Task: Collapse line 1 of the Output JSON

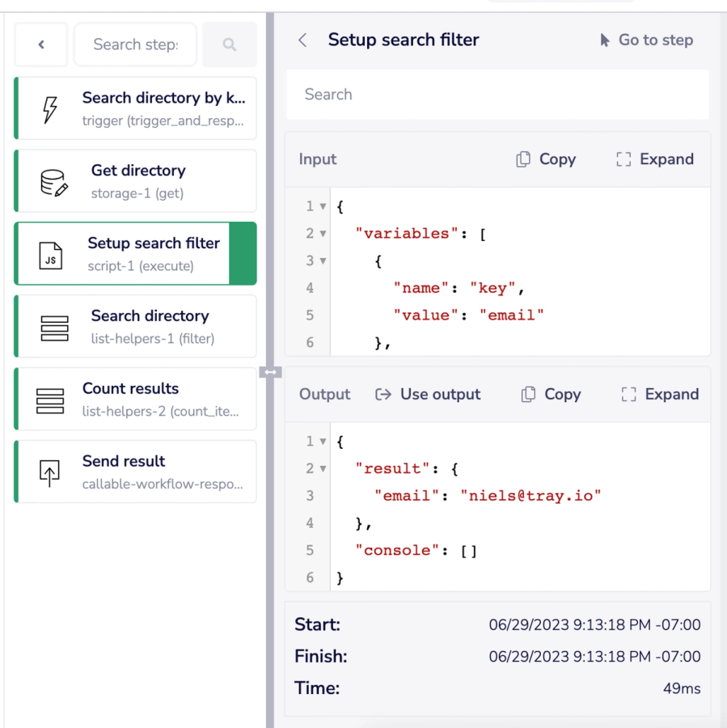Action: pyautogui.click(x=323, y=441)
